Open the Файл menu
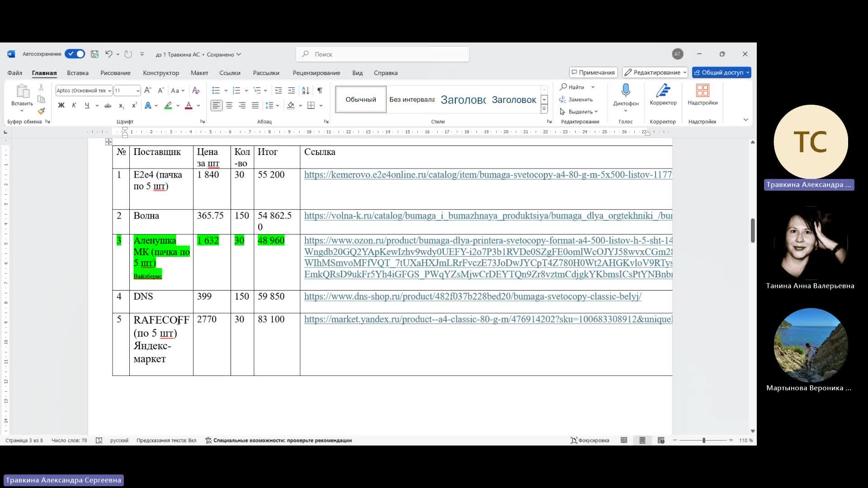 14,73
